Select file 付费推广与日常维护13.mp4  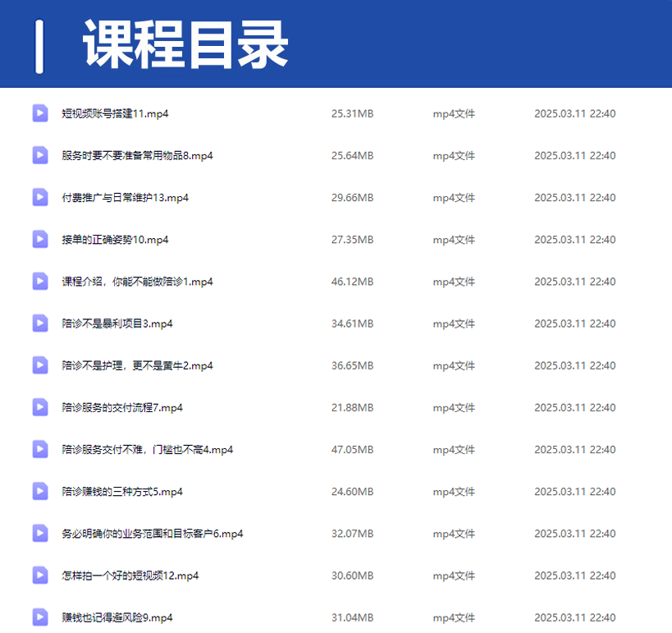coord(126,198)
